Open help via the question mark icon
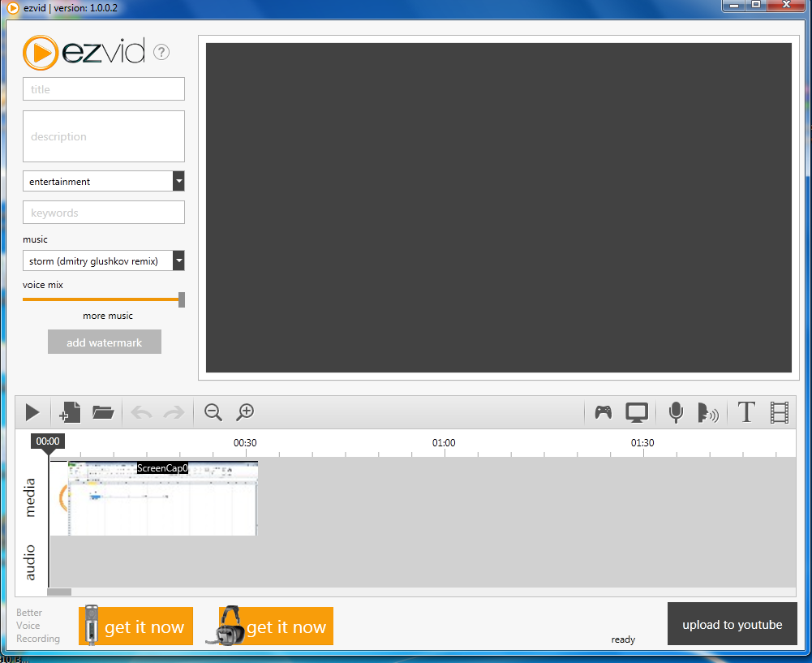 pos(161,52)
